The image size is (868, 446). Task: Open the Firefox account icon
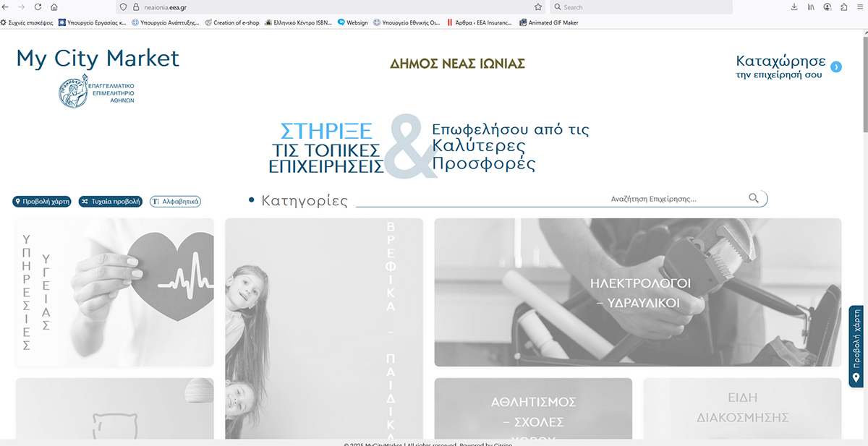827,7
